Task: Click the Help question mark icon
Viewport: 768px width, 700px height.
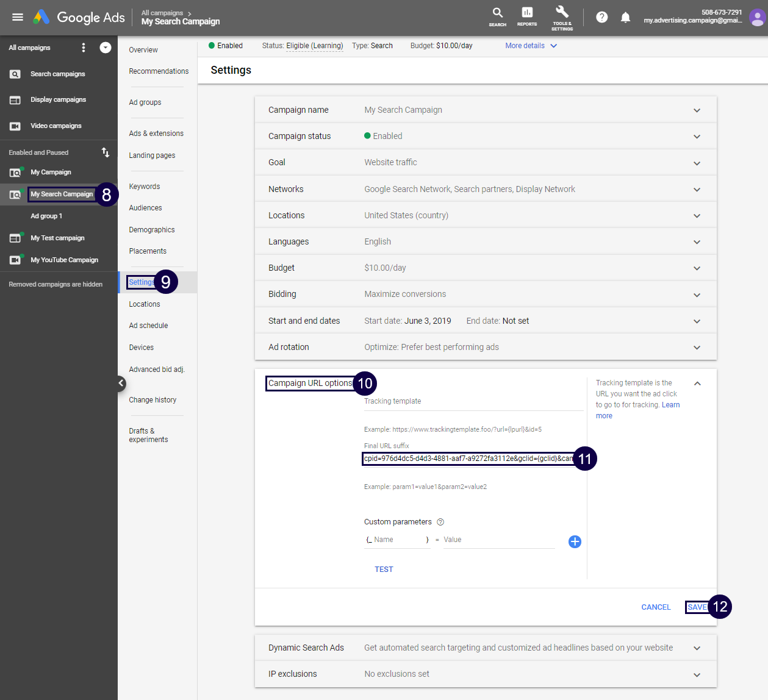Action: click(601, 17)
